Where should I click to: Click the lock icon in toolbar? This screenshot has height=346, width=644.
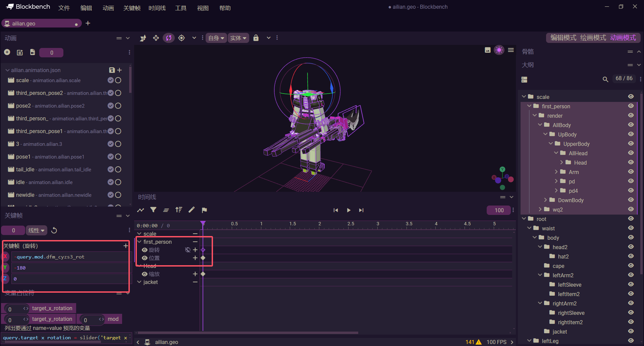coord(256,38)
